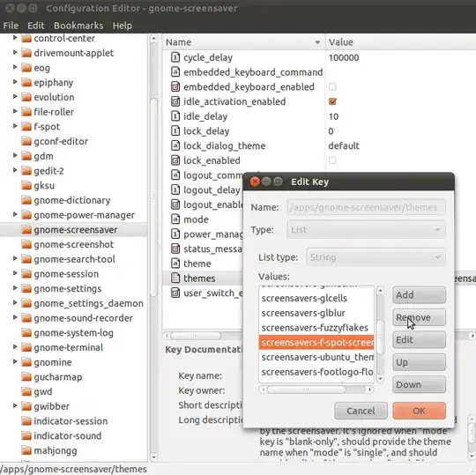Click the lock_delay key icon

[x=175, y=130]
